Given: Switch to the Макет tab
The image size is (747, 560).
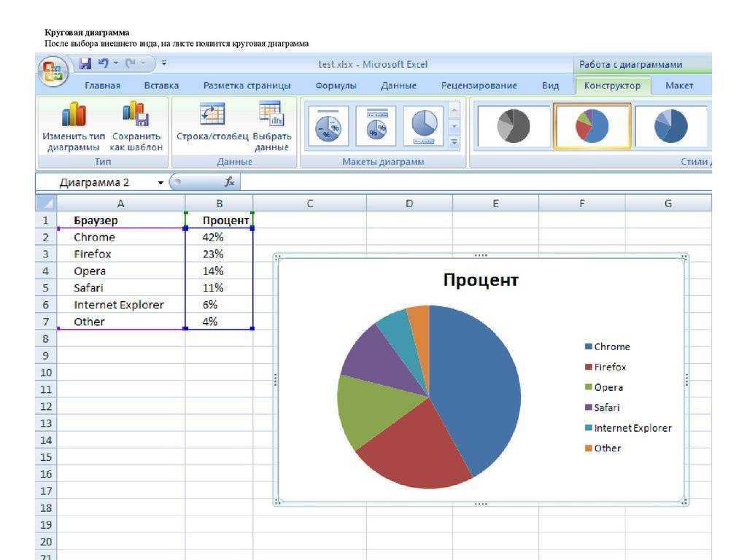Looking at the screenshot, I should (x=679, y=86).
